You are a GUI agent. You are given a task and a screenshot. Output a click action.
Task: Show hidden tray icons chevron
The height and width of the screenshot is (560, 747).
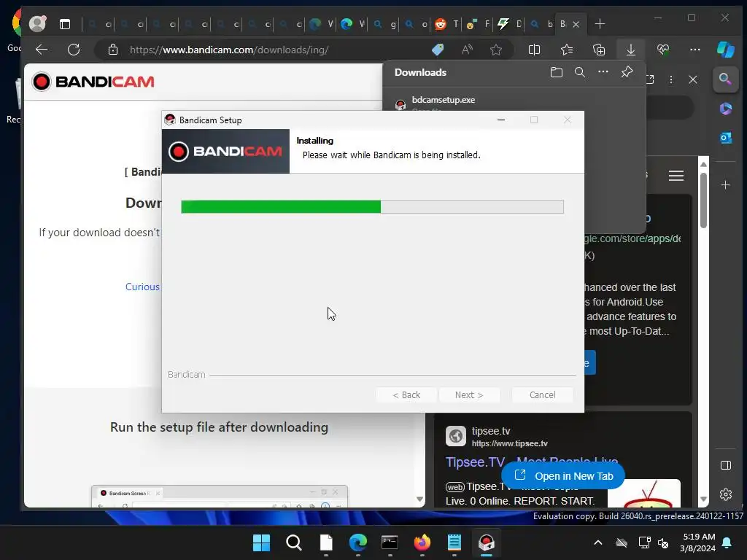pyautogui.click(x=598, y=542)
